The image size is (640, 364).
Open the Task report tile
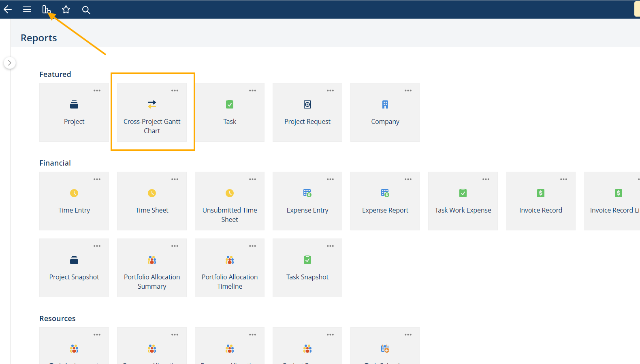coord(230,112)
